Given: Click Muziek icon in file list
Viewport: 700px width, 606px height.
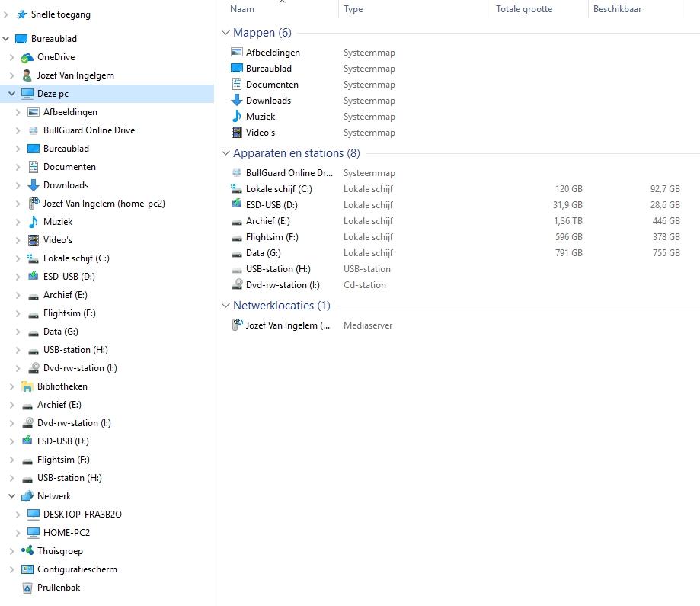Looking at the screenshot, I should (x=237, y=116).
